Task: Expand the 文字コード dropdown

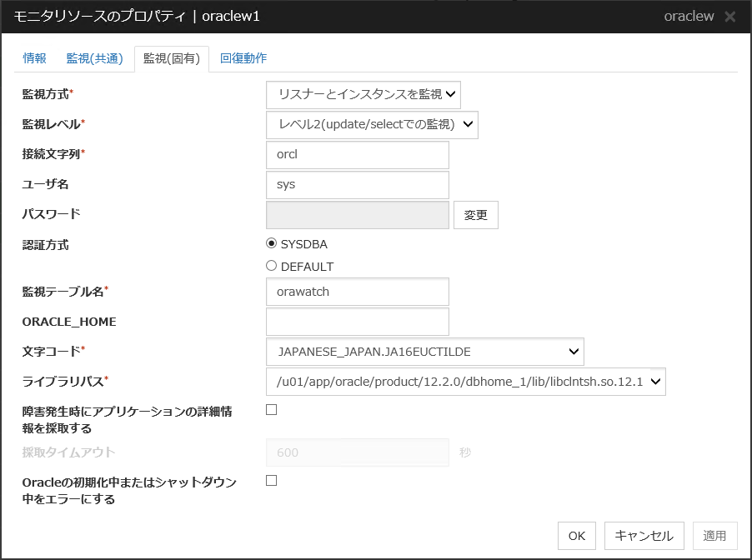Action: click(424, 352)
